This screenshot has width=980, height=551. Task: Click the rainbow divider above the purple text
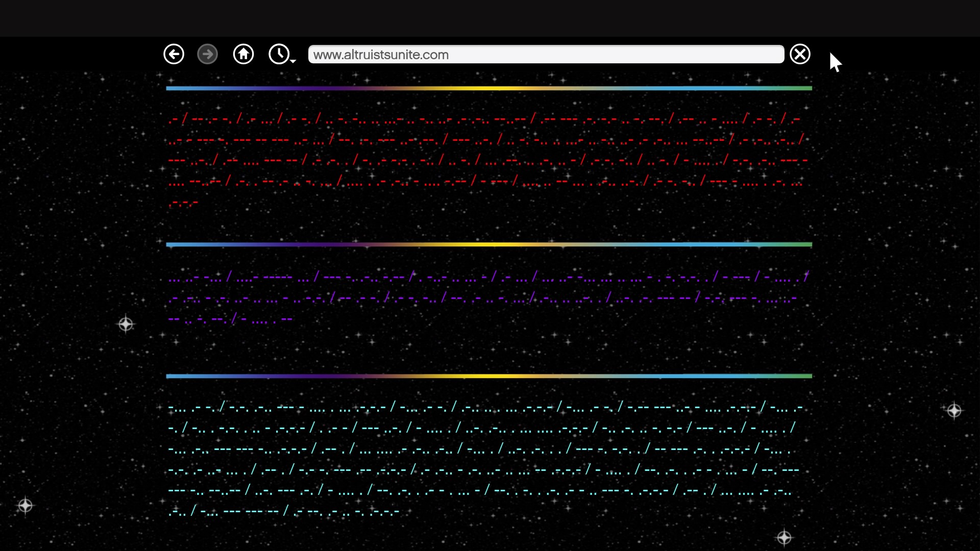click(488, 244)
